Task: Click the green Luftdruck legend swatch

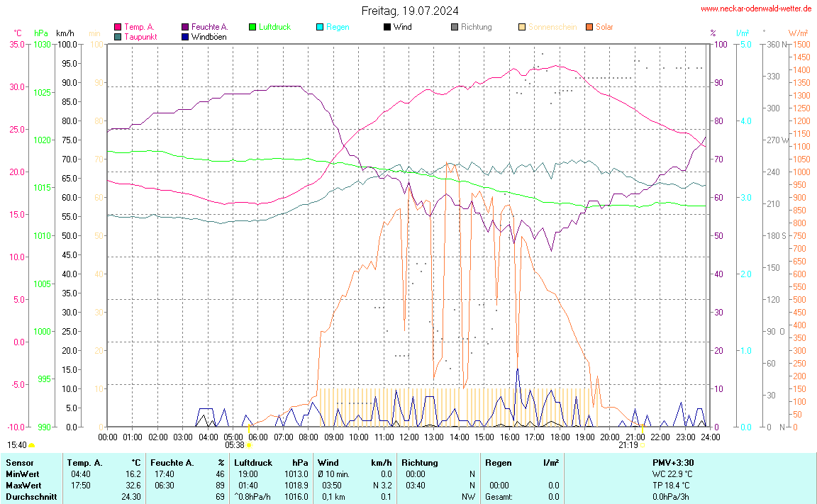Action: tap(252, 27)
